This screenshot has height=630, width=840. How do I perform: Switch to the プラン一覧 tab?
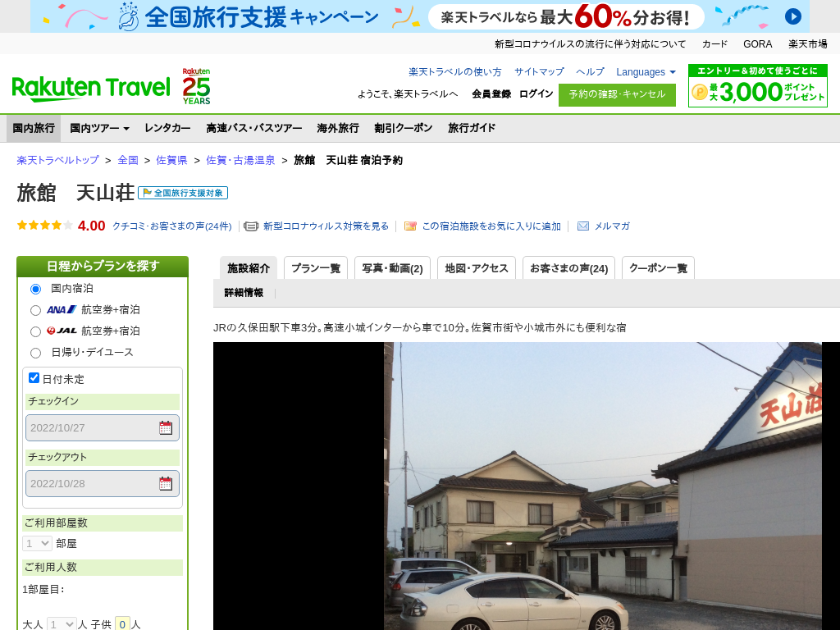coord(316,268)
